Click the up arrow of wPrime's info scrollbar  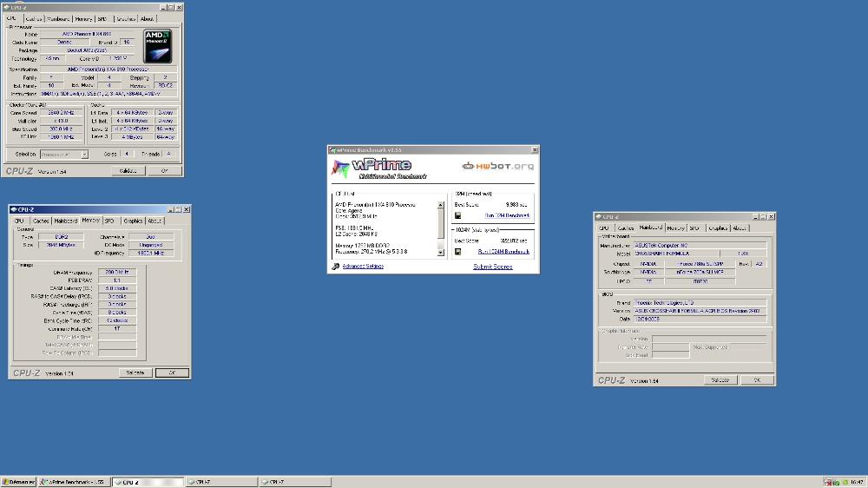[x=441, y=206]
